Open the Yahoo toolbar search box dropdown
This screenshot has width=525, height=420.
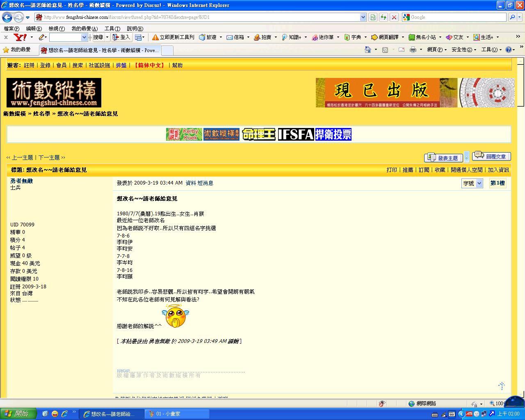click(x=84, y=37)
